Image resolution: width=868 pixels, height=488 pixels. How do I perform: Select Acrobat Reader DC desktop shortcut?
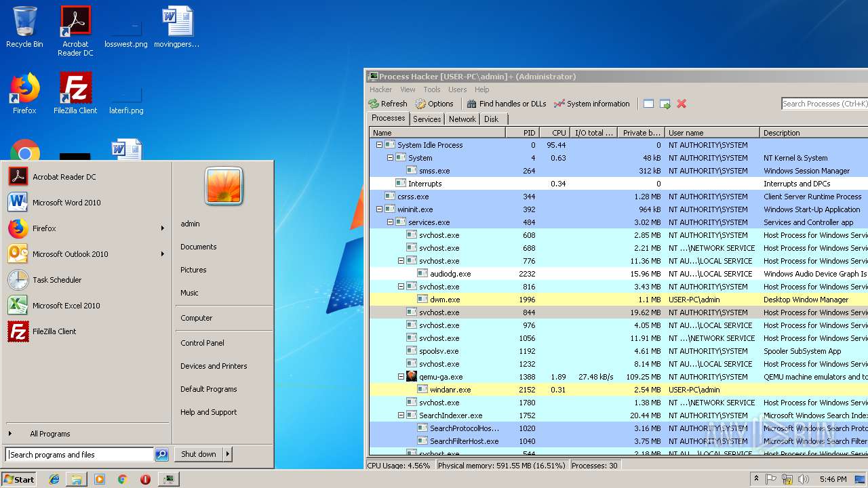pos(75,31)
